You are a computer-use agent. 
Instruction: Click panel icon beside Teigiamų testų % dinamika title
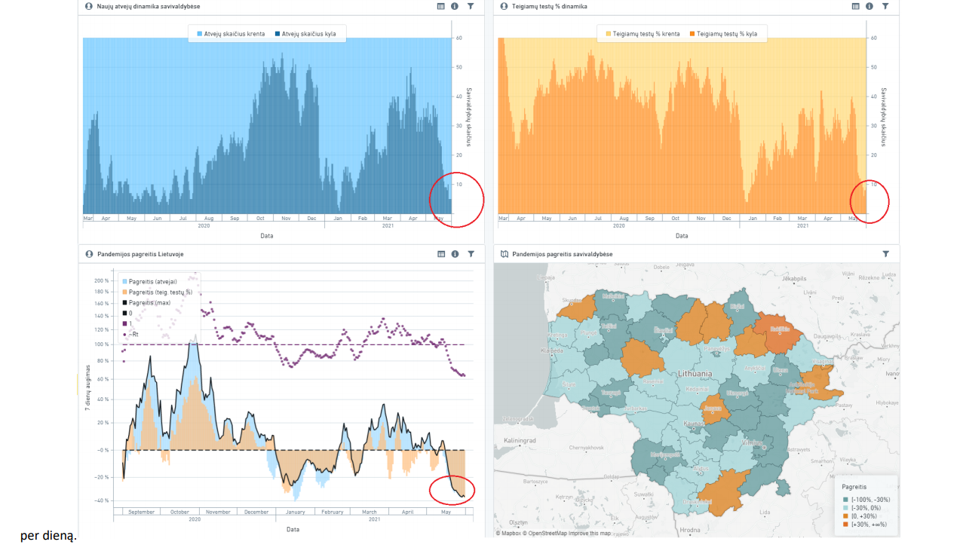coord(505,6)
